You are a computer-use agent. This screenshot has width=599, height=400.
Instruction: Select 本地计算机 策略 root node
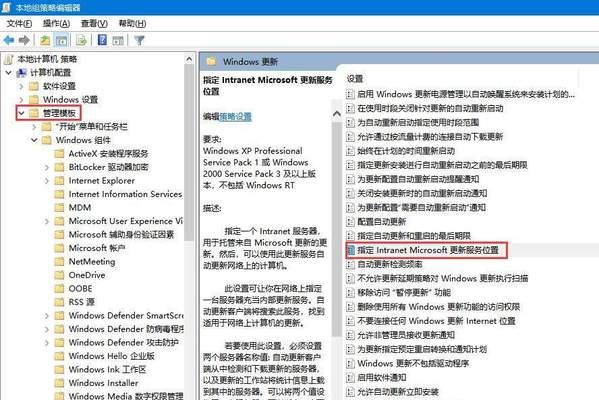click(47, 59)
